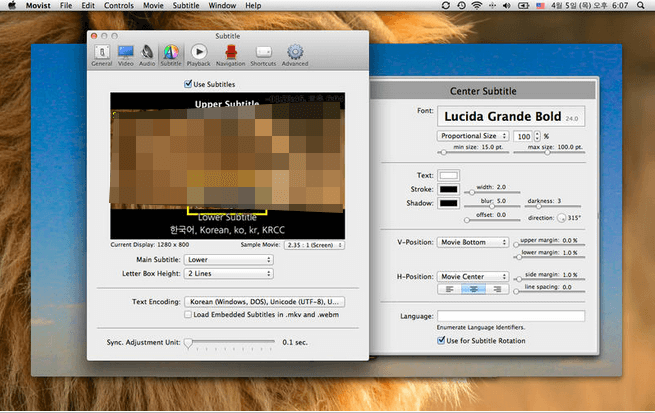Switch to the Video preferences pane
This screenshot has width=655, height=413.
pyautogui.click(x=126, y=53)
